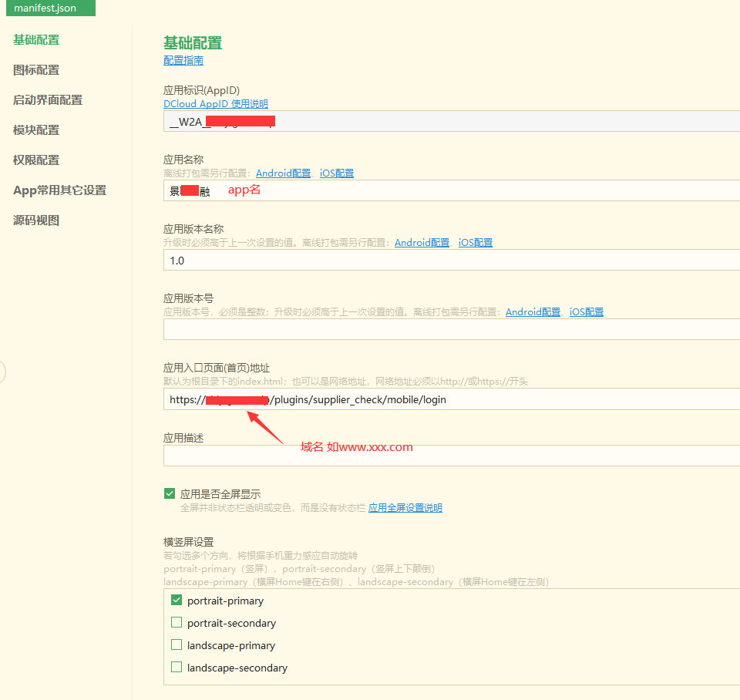
Task: Open Android配置 link under 应用名称
Action: 283,173
